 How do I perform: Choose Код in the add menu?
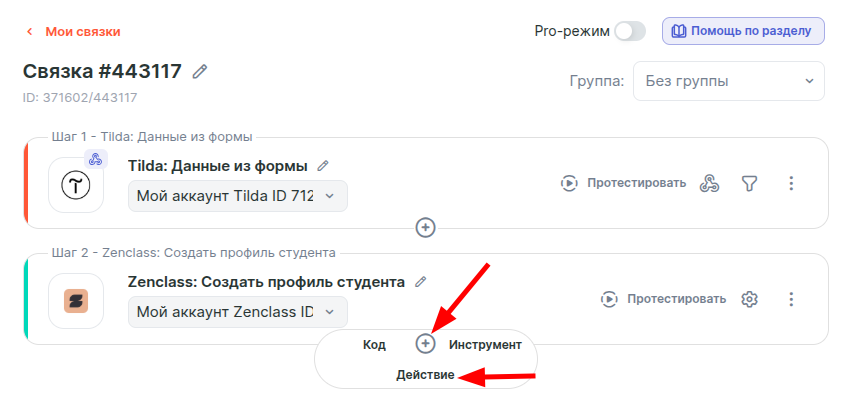[x=374, y=344]
